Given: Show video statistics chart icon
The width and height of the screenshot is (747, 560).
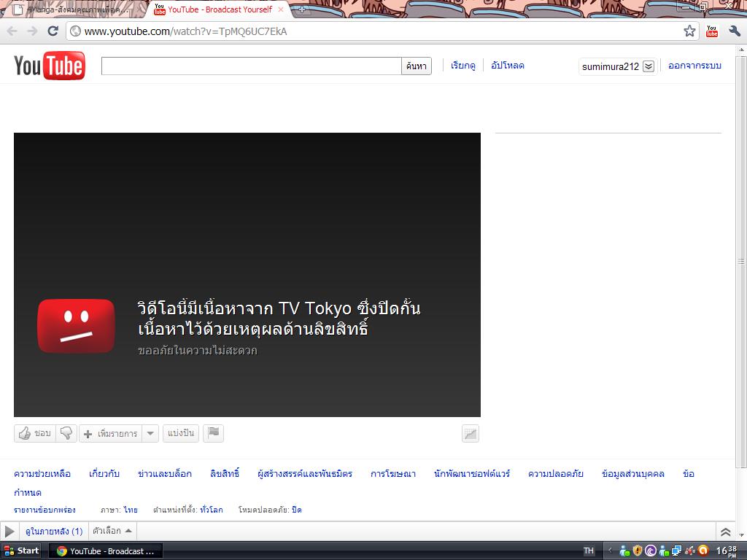Looking at the screenshot, I should click(471, 434).
